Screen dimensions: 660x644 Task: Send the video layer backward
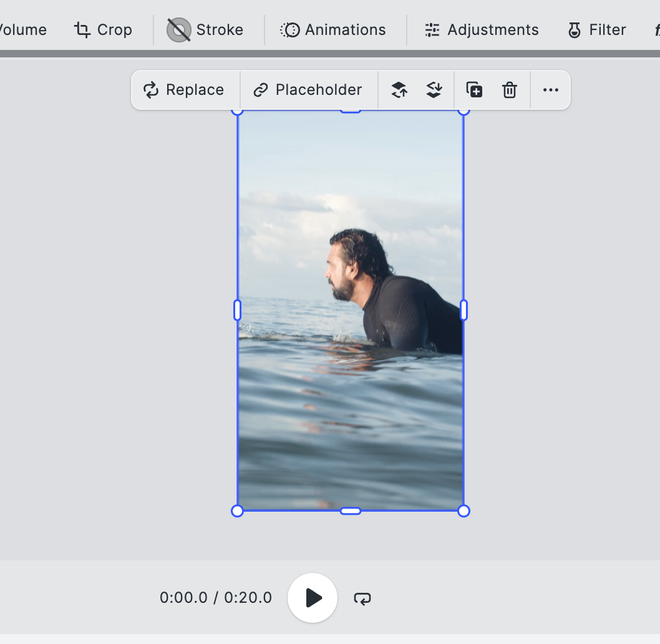434,90
